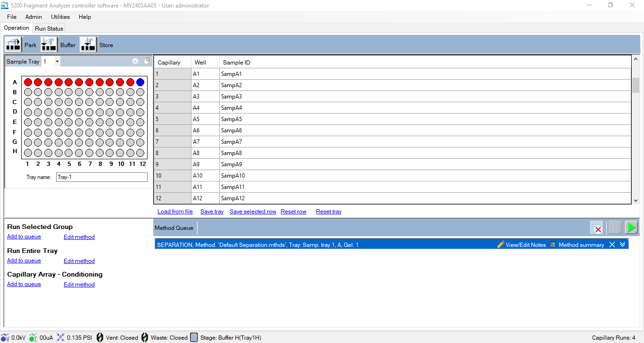Click the Park tray position icon

coord(13,44)
